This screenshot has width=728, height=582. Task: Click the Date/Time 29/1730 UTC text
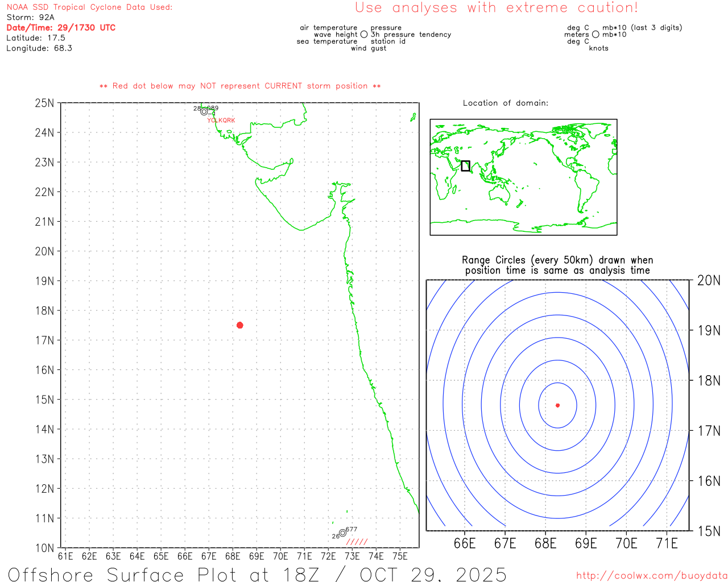pyautogui.click(x=61, y=27)
